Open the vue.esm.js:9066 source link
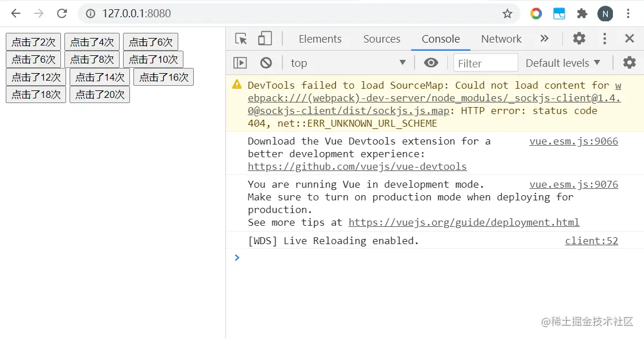The height and width of the screenshot is (338, 644). pyautogui.click(x=573, y=141)
